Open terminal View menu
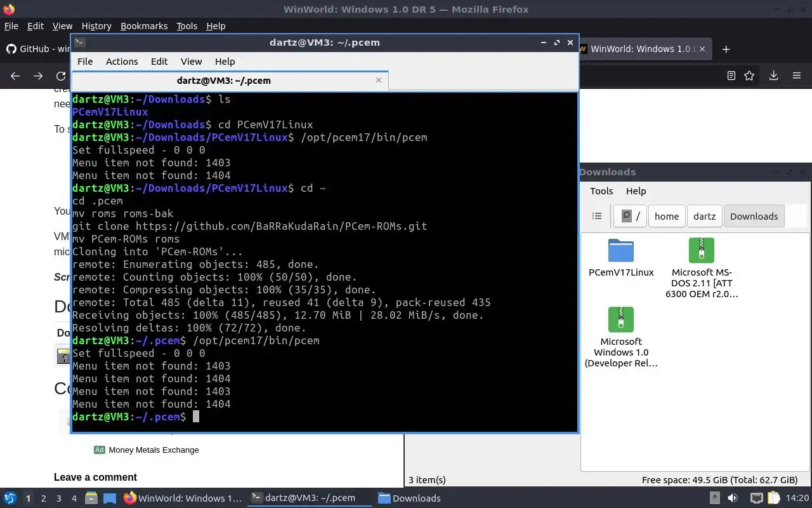The width and height of the screenshot is (812, 508). coord(191,62)
